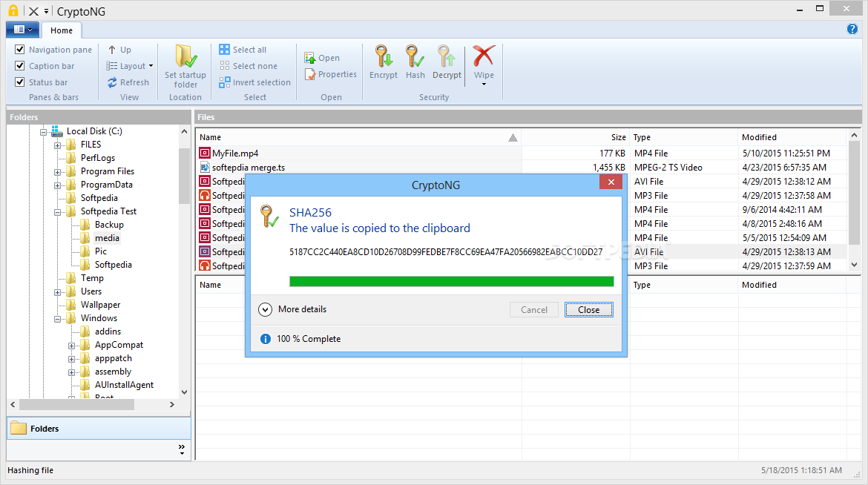
Task: Select the MyFile.mp4 file name
Action: tap(234, 154)
